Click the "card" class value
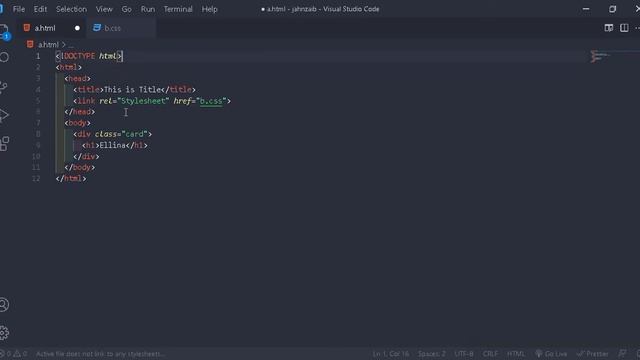This screenshot has width=640, height=360. (x=134, y=134)
